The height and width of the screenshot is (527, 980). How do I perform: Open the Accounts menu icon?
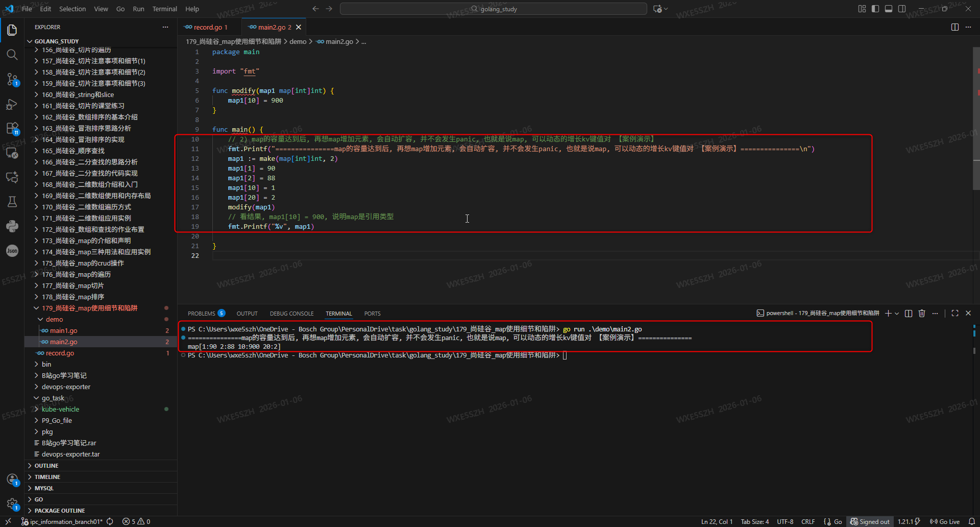pyautogui.click(x=12, y=480)
